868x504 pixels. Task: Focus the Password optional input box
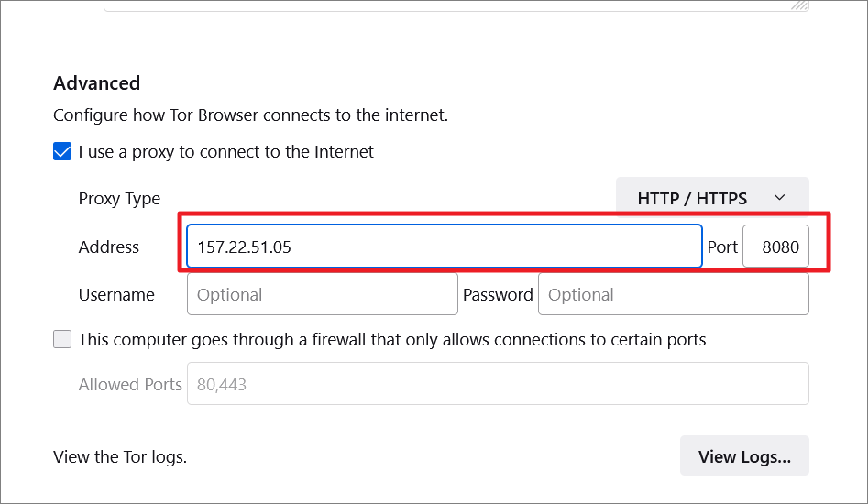(x=673, y=294)
